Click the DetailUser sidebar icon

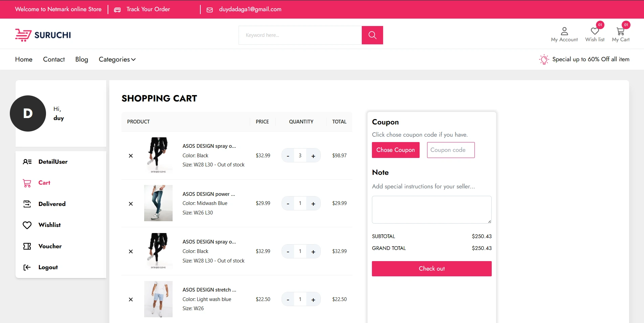27,162
